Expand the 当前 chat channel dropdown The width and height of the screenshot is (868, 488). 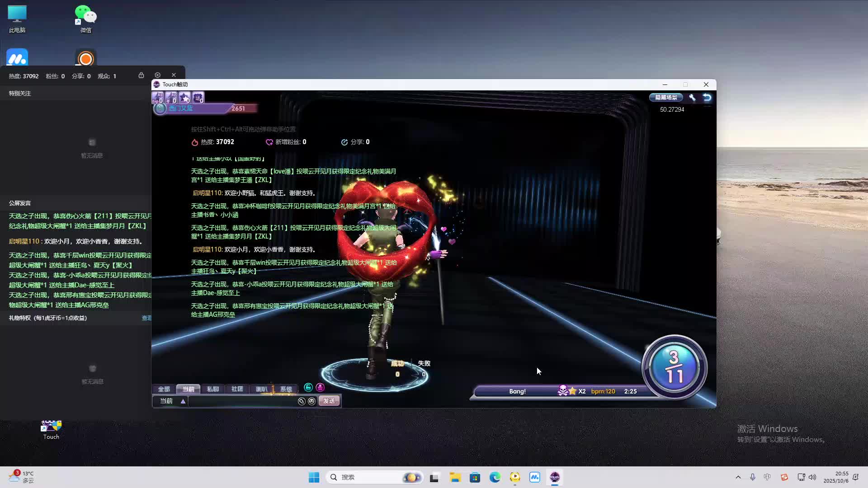(x=183, y=401)
